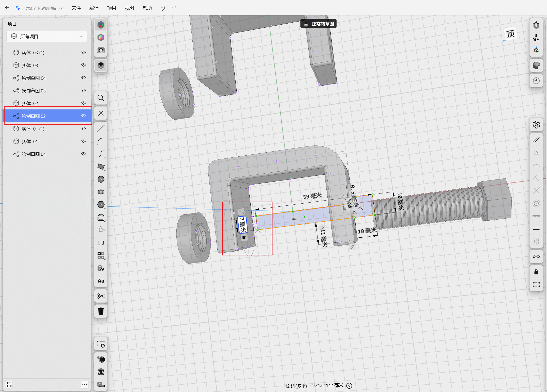The width and height of the screenshot is (547, 392).
Task: Click the lock constraint icon
Action: [536, 272]
